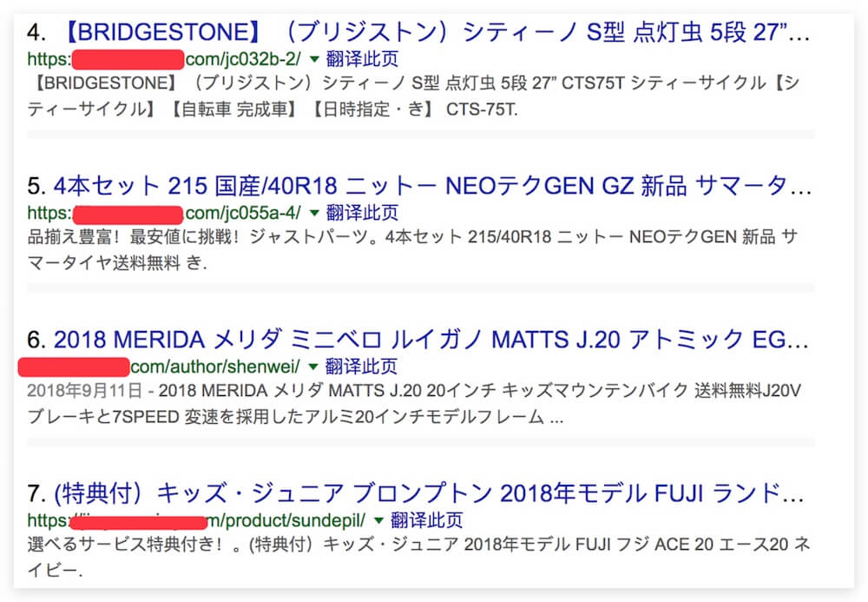This screenshot has width=868, height=602.
Task: Expand the dropdown arrow after the jc032b-2 URL
Action: point(314,59)
